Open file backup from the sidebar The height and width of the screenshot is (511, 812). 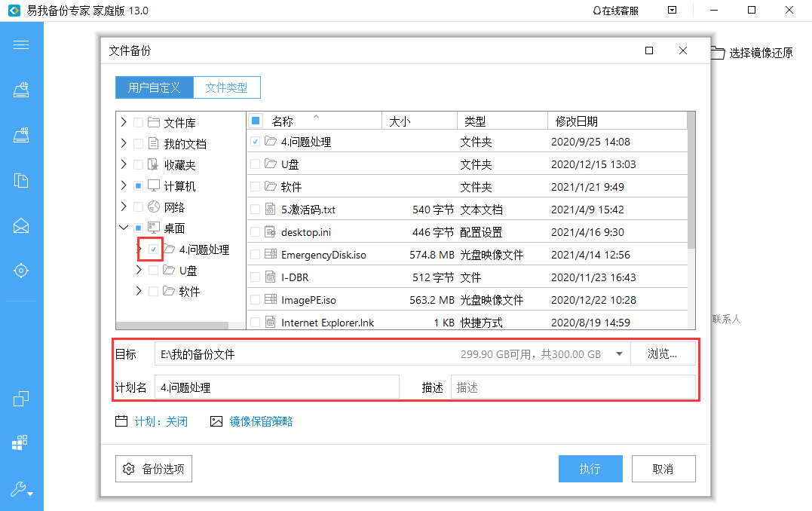click(x=21, y=180)
